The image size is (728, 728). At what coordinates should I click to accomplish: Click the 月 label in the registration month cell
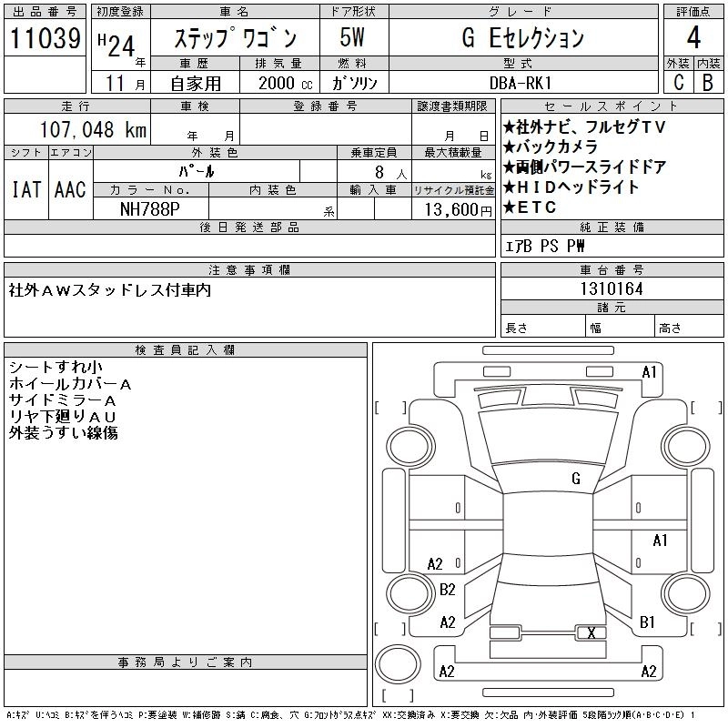[x=140, y=85]
